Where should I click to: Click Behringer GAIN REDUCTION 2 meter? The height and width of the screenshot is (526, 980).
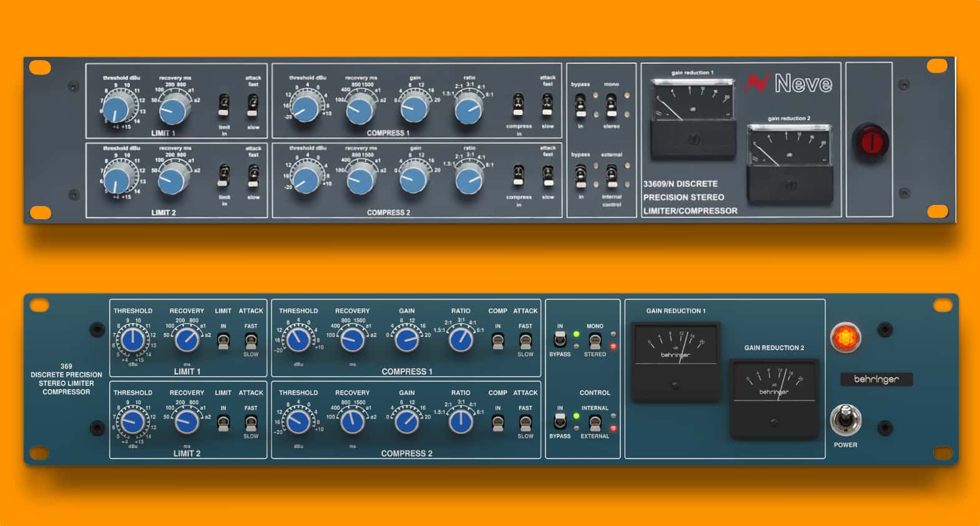pos(774,398)
